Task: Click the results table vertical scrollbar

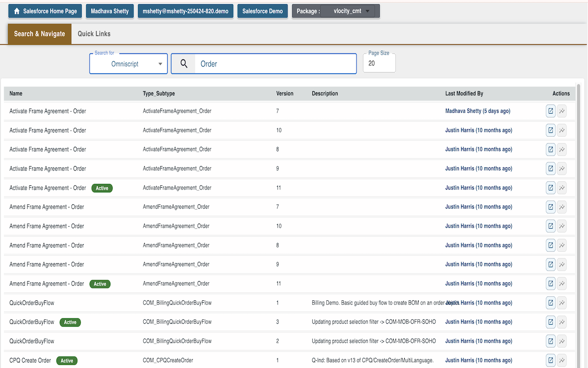Action: pos(578,225)
